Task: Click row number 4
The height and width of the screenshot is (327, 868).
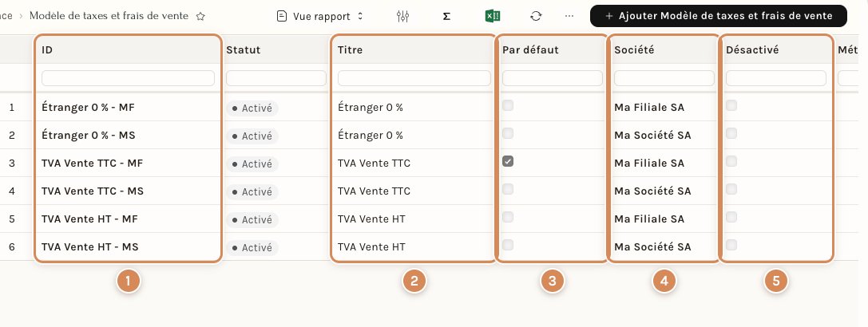Action: 12,191
